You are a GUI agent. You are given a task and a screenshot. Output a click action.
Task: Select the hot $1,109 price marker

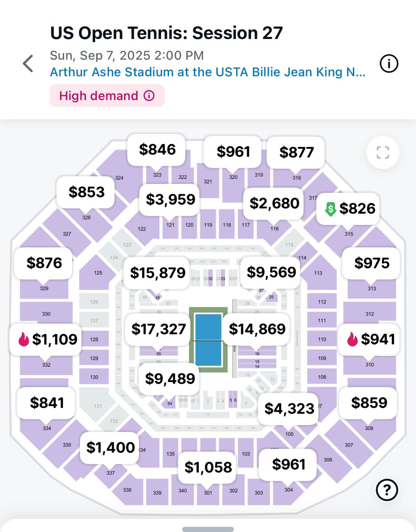coord(46,339)
